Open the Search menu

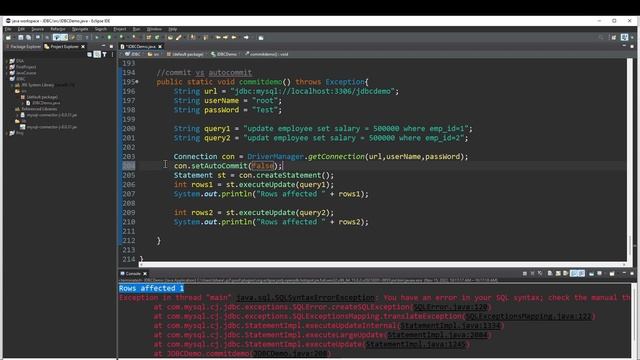coord(100,29)
